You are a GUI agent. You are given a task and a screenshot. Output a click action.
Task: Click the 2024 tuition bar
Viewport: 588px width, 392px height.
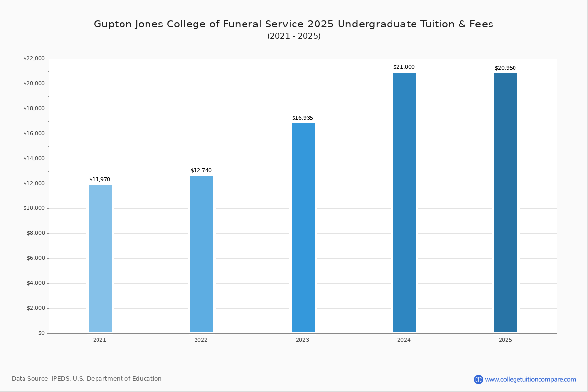pyautogui.click(x=404, y=202)
